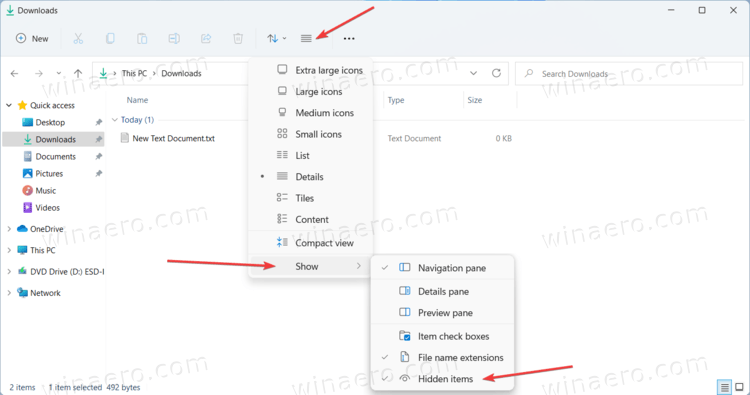Open Desktop in Quick access
This screenshot has height=395, width=750.
click(50, 122)
